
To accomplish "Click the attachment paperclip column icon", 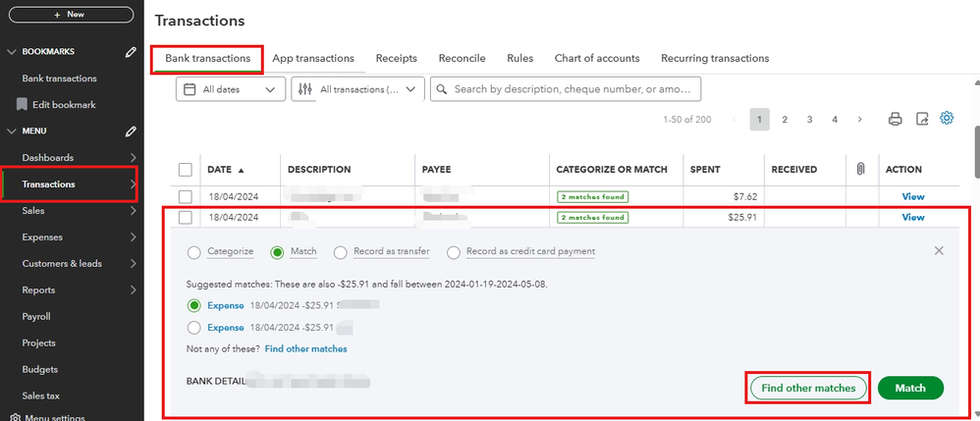I will (860, 170).
